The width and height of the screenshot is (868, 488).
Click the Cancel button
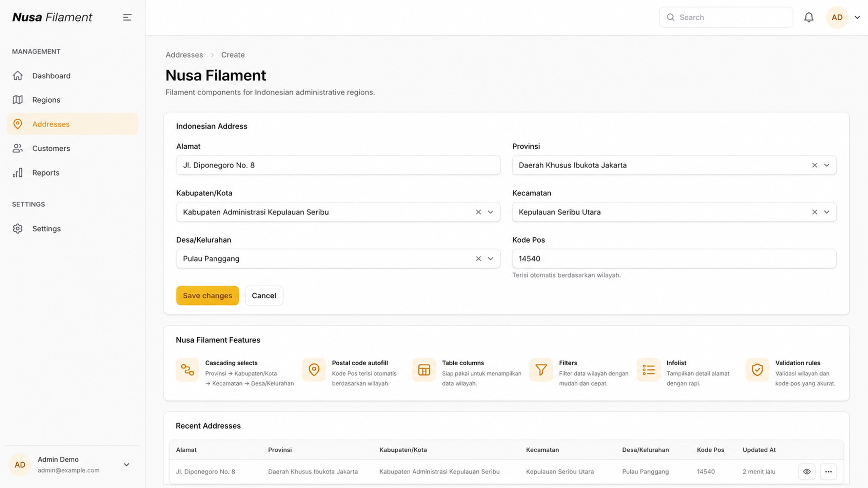coord(264,296)
